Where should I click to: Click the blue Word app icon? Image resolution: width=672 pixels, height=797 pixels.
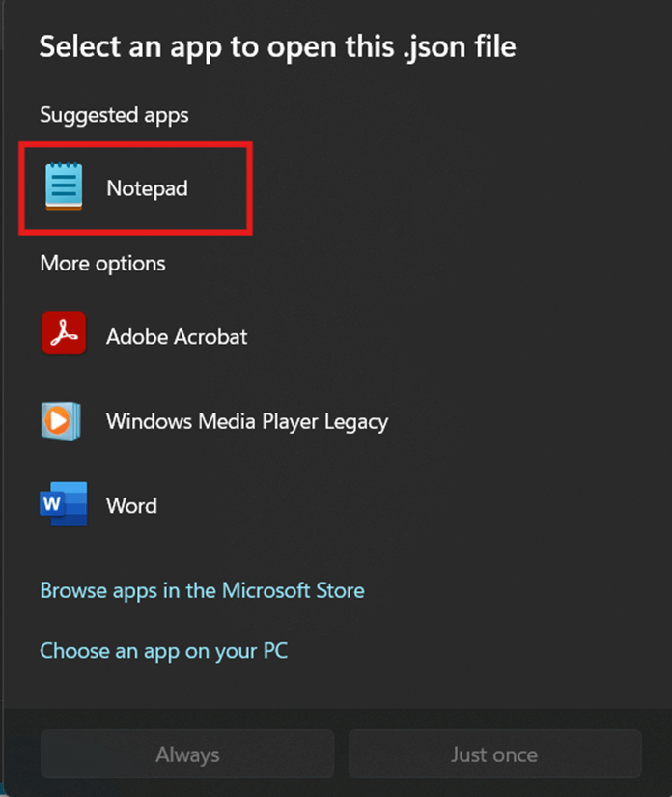click(x=64, y=505)
